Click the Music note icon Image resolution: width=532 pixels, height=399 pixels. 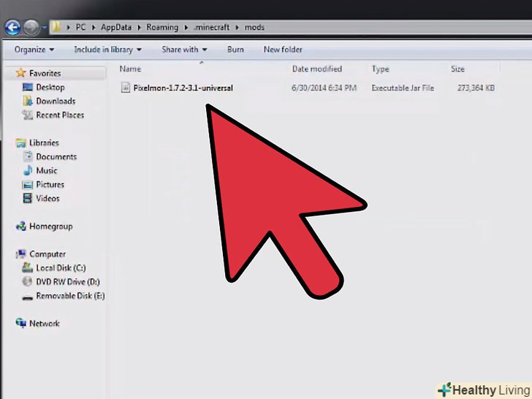[28, 170]
